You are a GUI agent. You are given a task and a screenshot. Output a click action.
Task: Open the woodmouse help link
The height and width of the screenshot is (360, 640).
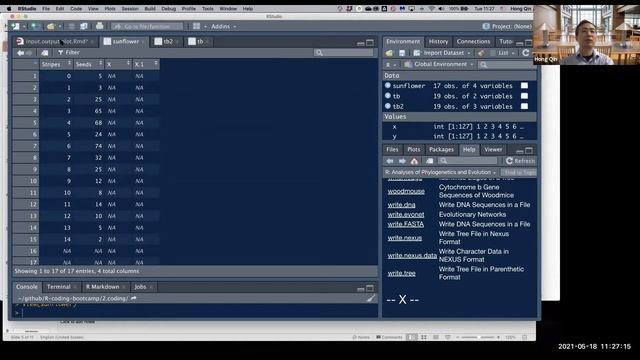tap(406, 191)
